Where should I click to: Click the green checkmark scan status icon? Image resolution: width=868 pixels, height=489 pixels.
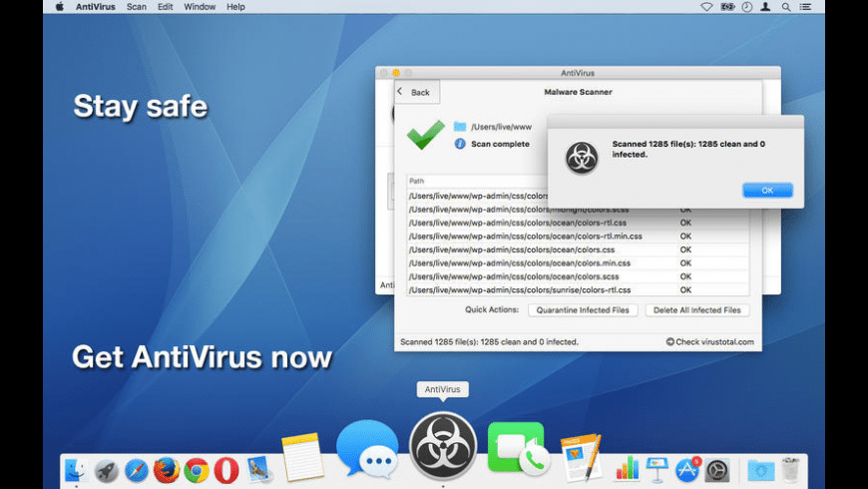pyautogui.click(x=426, y=135)
